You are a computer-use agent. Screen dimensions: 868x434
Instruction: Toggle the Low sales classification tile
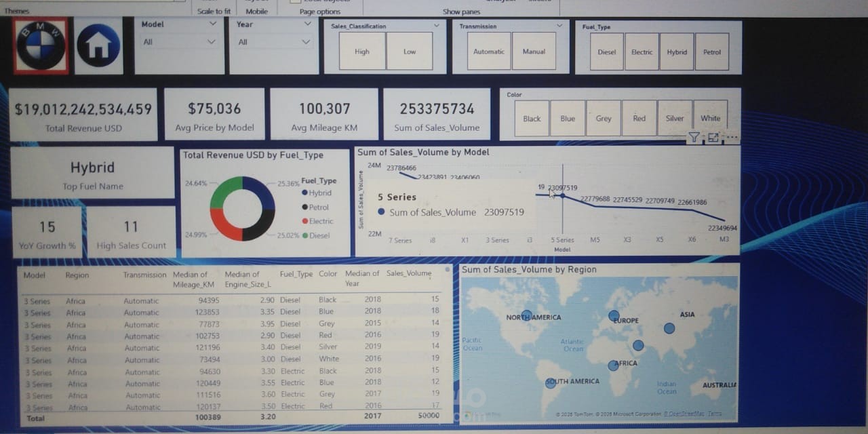point(410,52)
